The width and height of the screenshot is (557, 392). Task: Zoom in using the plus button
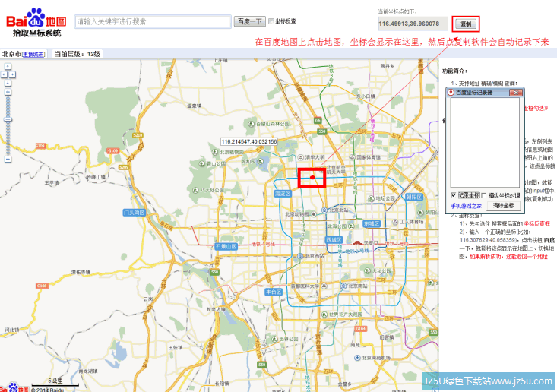[x=8, y=93]
